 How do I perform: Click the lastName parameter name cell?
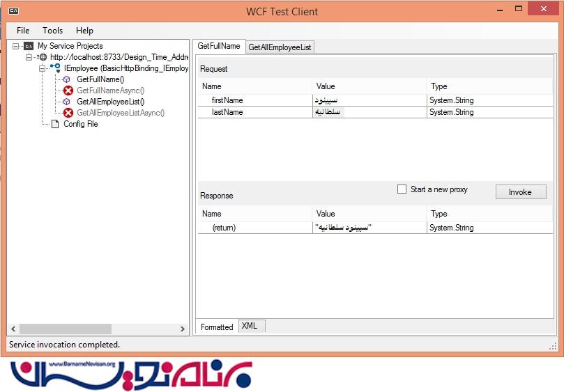pyautogui.click(x=255, y=112)
